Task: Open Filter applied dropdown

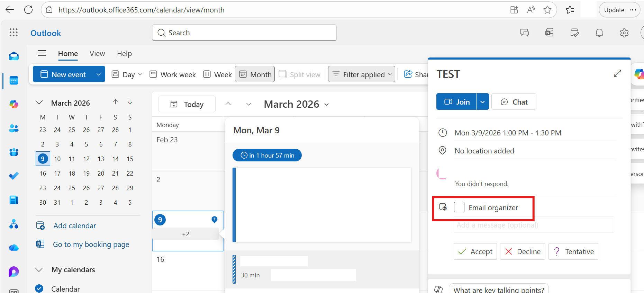Action: [362, 74]
